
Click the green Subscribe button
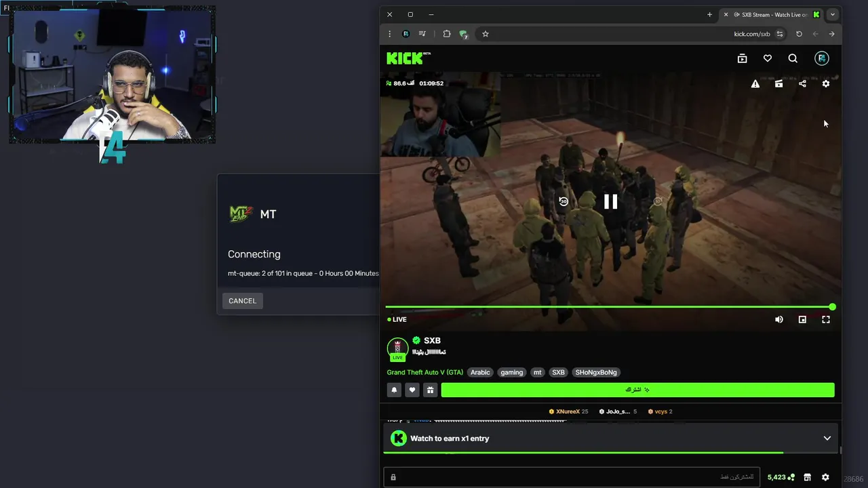pyautogui.click(x=637, y=390)
